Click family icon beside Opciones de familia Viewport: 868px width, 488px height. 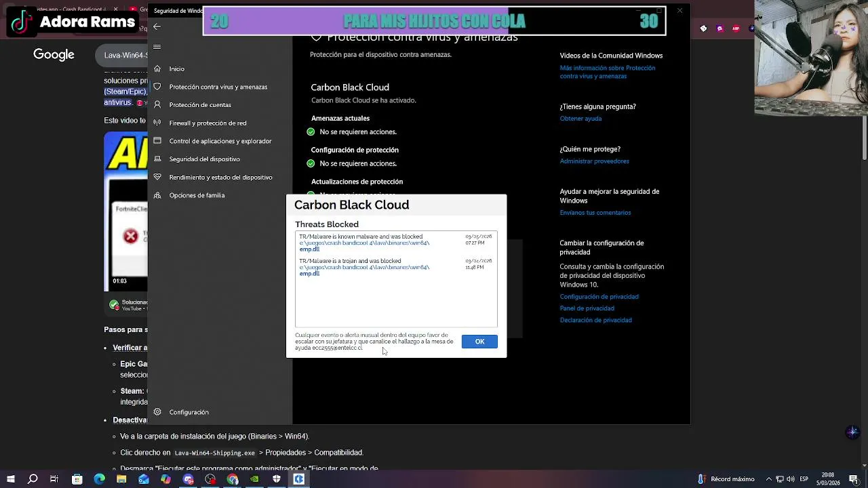pos(157,195)
